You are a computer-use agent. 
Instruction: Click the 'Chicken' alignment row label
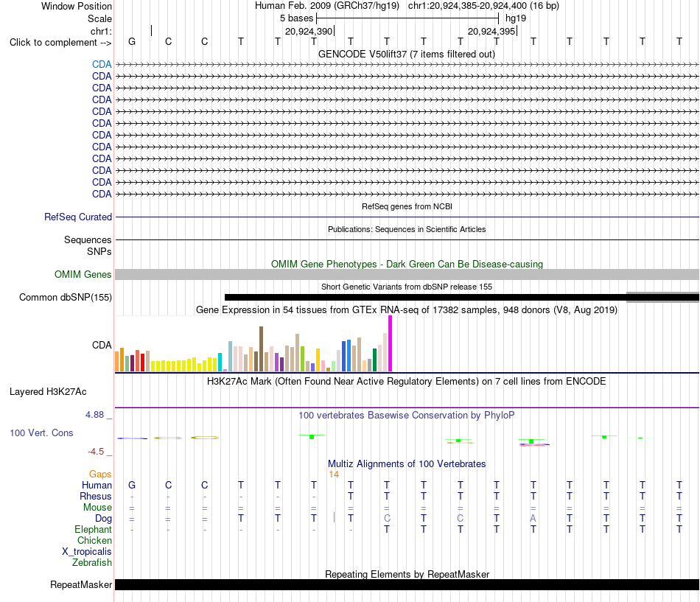94,541
